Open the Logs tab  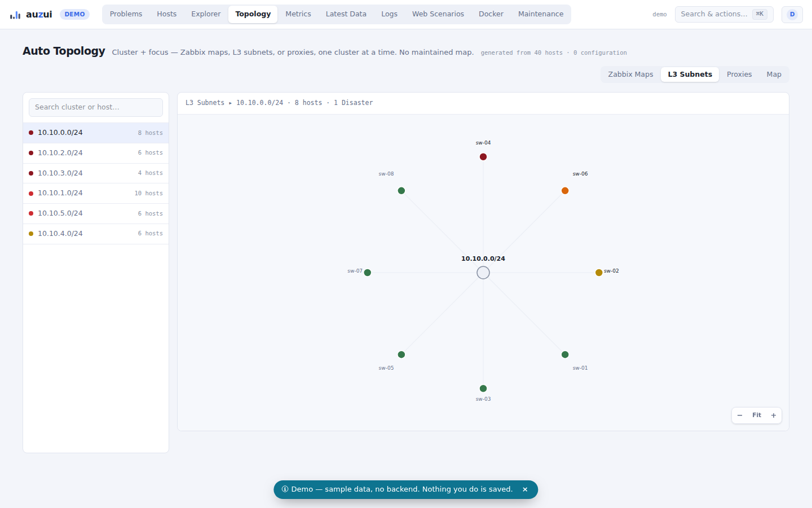click(389, 14)
